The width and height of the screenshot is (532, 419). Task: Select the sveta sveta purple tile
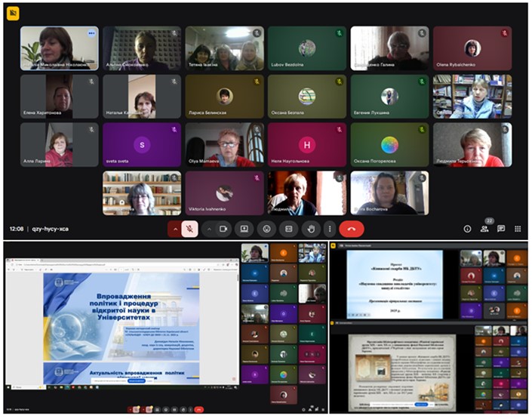point(142,144)
